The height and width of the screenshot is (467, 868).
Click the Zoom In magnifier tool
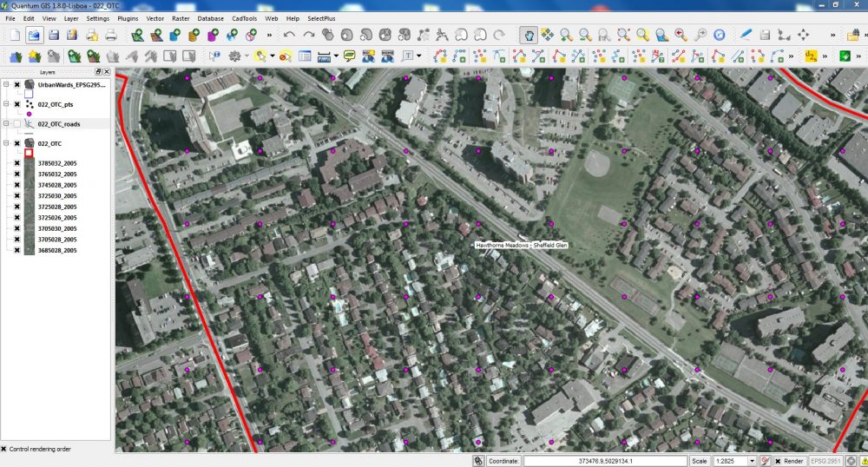pos(567,36)
